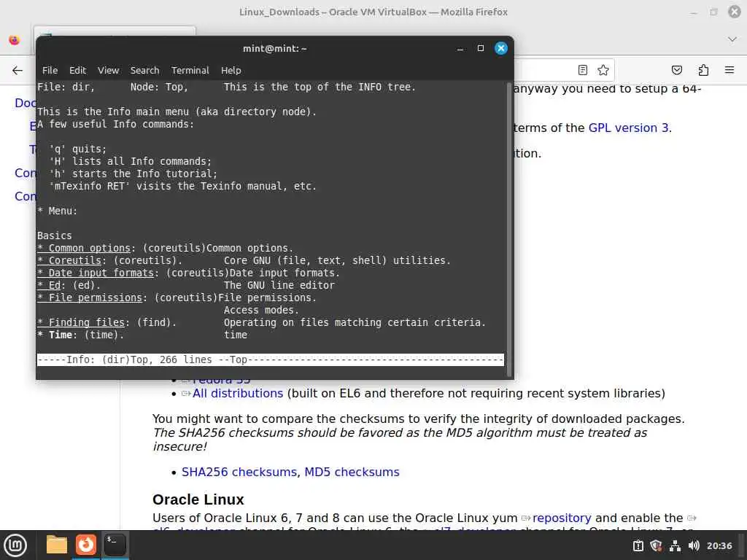Open the Linux Mint start menu
Image resolution: width=747 pixels, height=560 pixels.
(15, 545)
